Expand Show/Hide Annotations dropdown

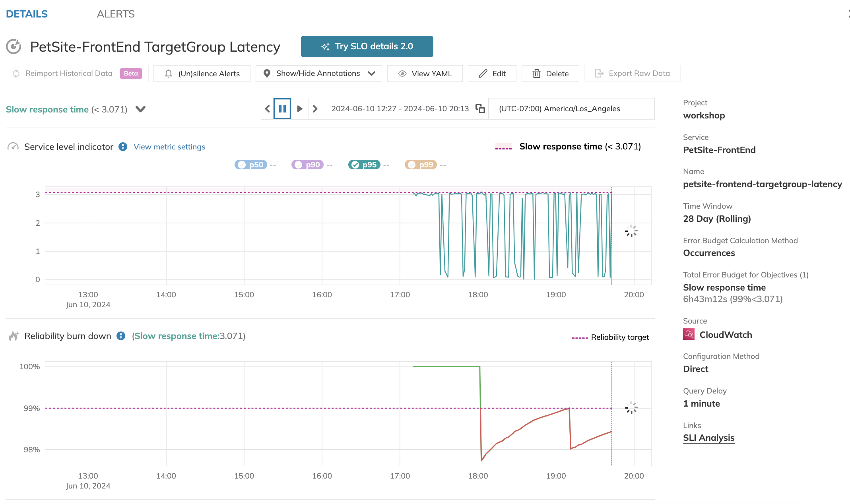click(319, 74)
